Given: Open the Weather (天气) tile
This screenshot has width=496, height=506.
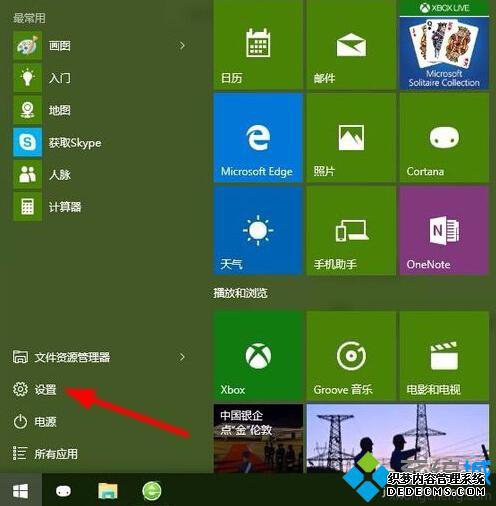Looking at the screenshot, I should [258, 231].
